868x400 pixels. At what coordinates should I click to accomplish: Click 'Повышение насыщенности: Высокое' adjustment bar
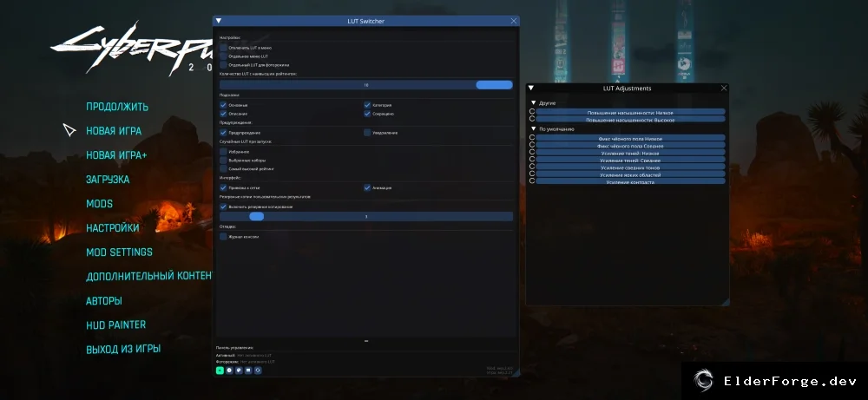630,119
